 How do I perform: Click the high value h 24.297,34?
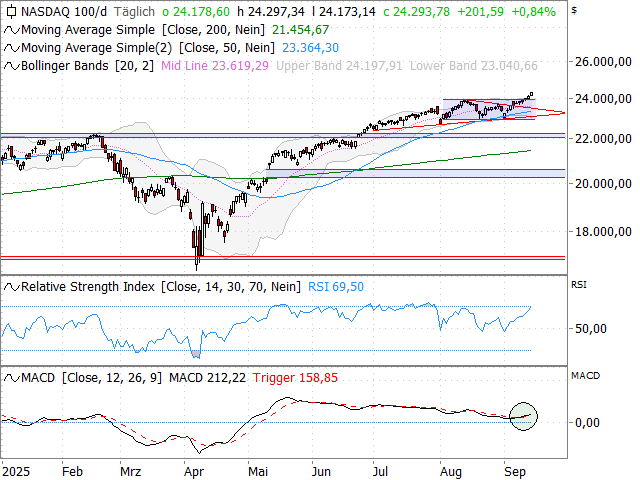tap(271, 12)
